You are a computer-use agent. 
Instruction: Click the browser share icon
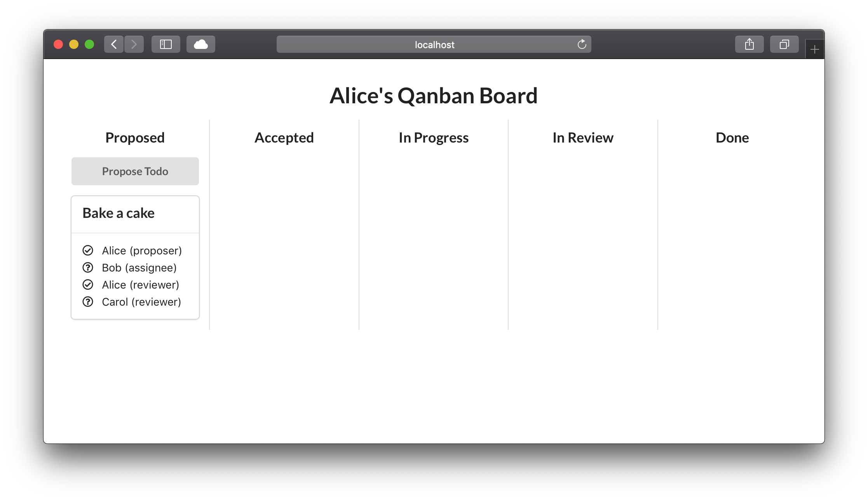click(x=748, y=44)
